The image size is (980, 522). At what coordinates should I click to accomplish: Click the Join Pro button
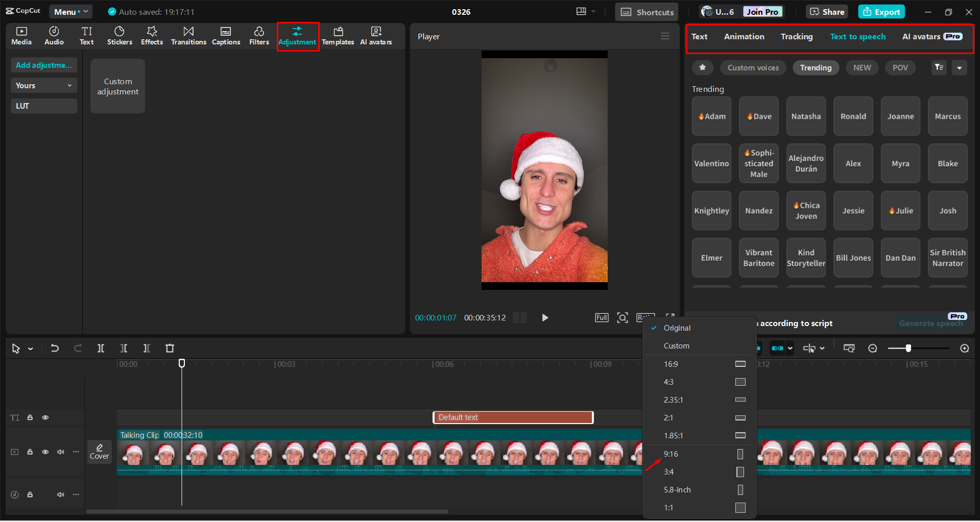point(762,11)
